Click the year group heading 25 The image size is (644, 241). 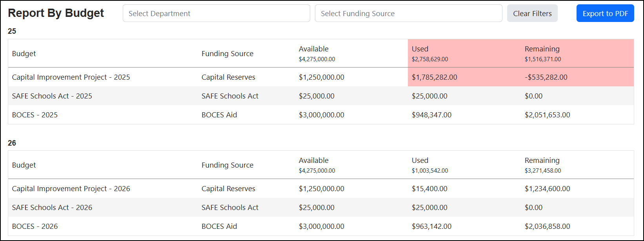point(12,31)
